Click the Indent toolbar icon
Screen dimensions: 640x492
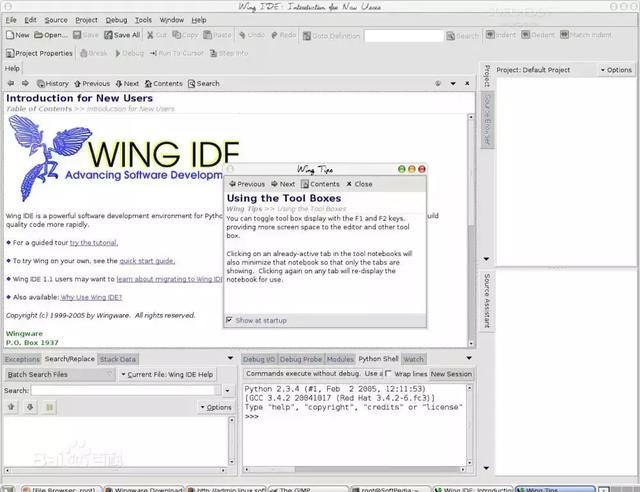501,35
